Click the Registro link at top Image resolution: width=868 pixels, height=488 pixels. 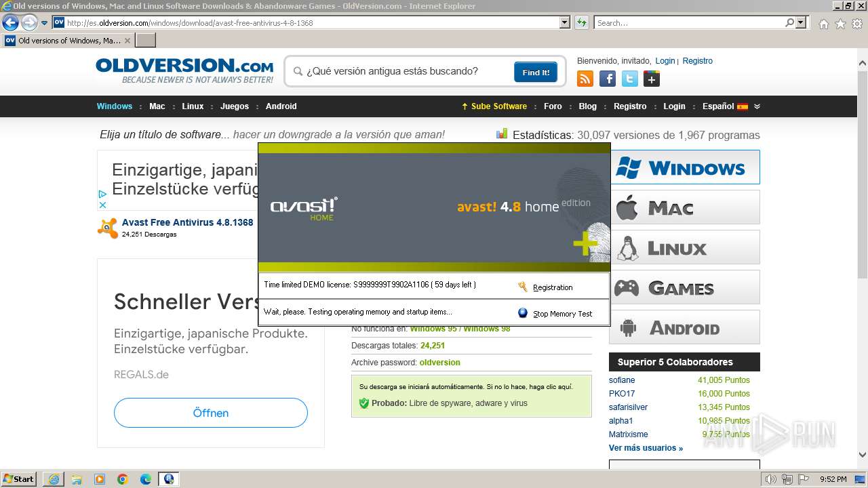(x=697, y=61)
